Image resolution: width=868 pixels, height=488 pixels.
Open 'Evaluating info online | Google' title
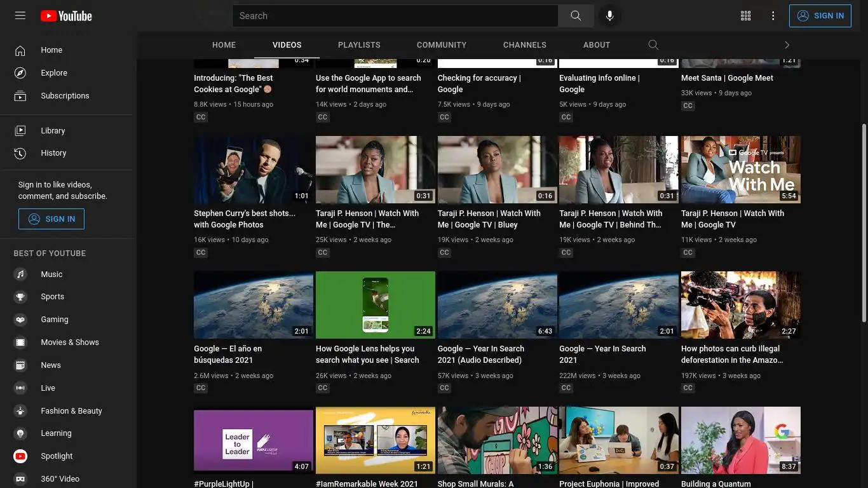click(599, 84)
